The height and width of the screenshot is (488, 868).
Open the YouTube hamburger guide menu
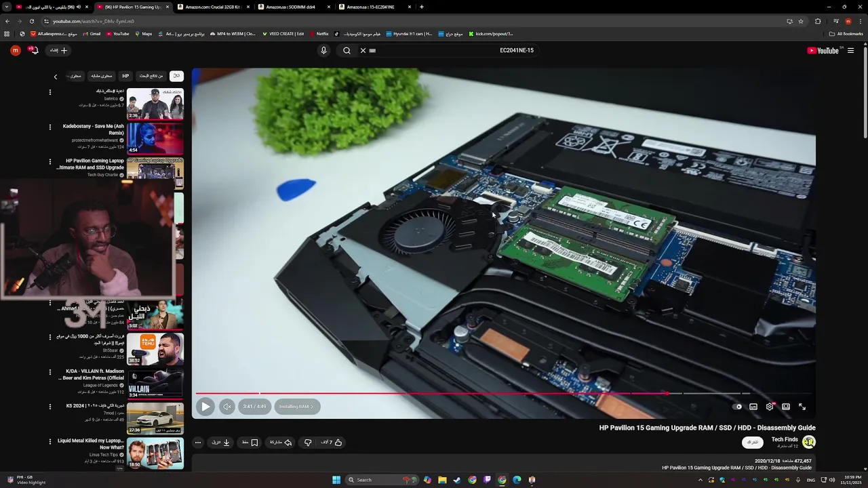[850, 50]
